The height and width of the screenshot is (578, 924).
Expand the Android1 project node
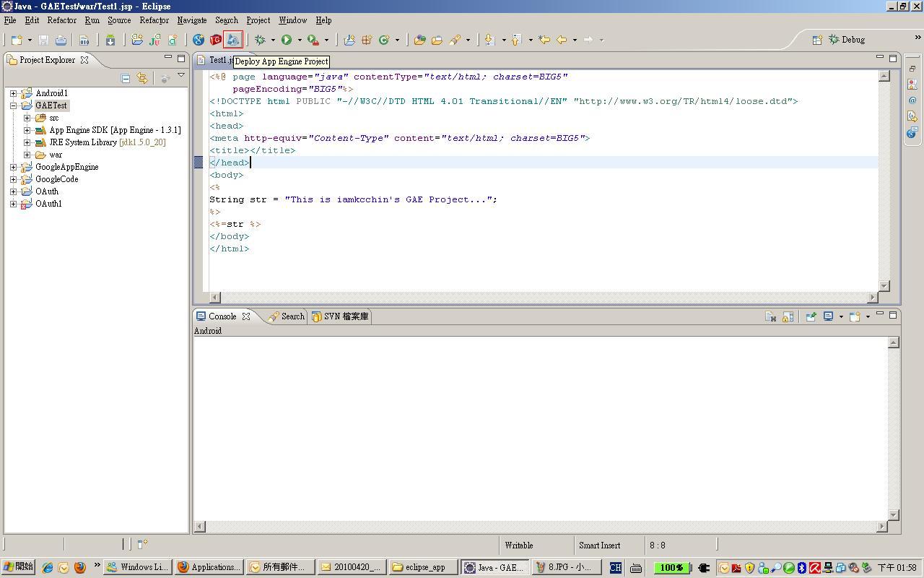pyautogui.click(x=14, y=93)
